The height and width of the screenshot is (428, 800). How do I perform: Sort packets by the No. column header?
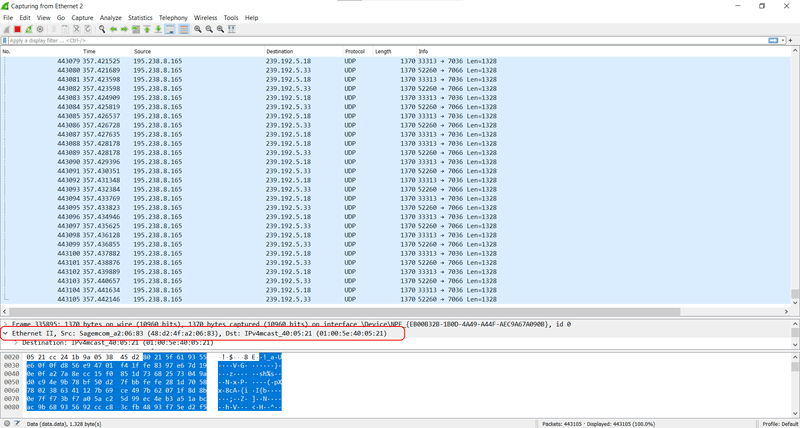41,52
